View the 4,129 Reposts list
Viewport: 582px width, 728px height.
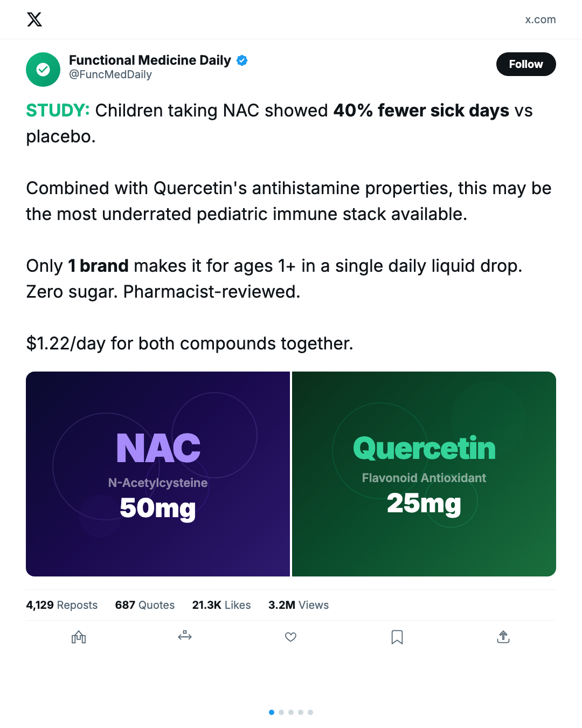pos(62,605)
